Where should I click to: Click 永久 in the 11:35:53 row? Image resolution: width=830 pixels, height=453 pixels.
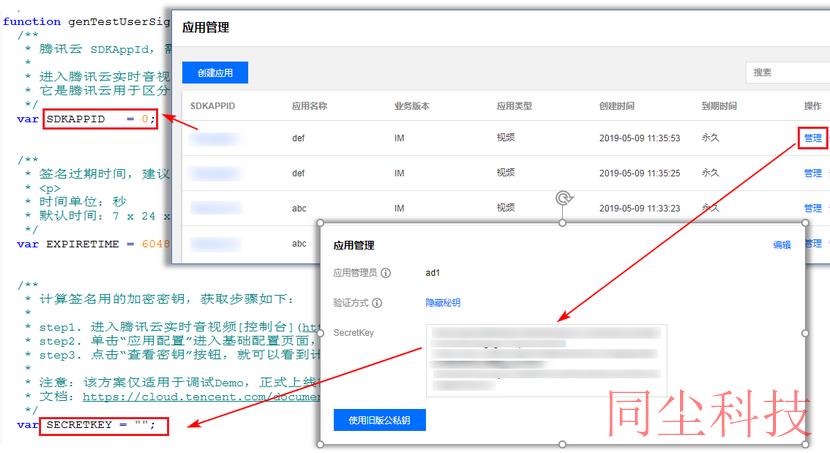pos(710,138)
